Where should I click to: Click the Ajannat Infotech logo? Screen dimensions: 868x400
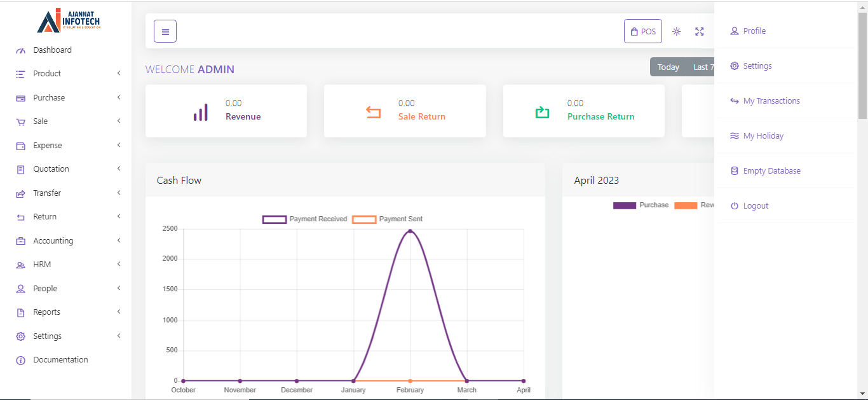coord(69,21)
